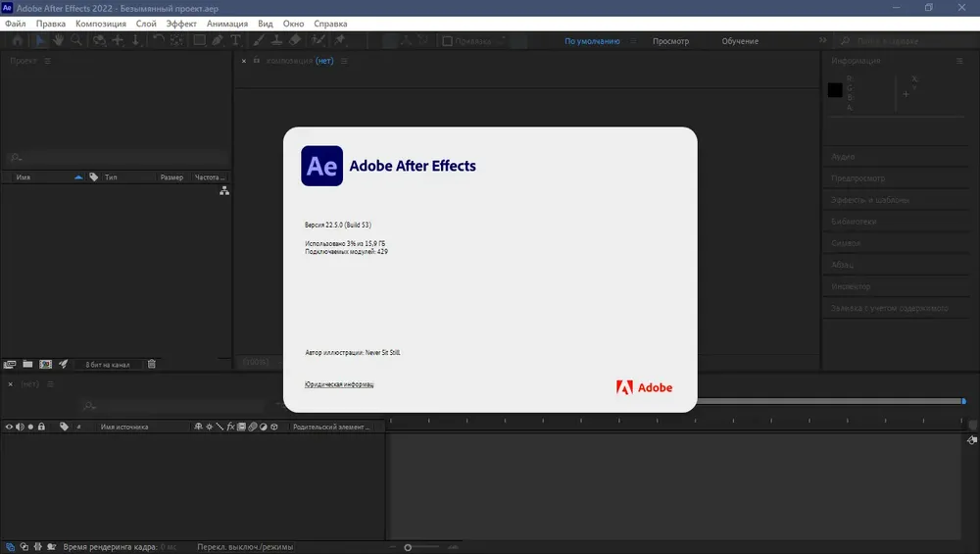The image size is (980, 554).
Task: Enable the Привязка snapping checkbox
Action: click(x=447, y=41)
